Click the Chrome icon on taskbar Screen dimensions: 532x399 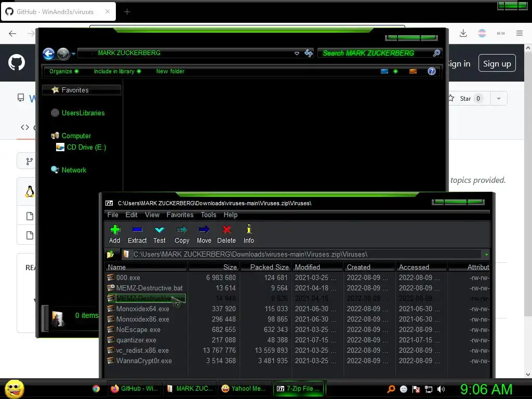[x=96, y=389]
